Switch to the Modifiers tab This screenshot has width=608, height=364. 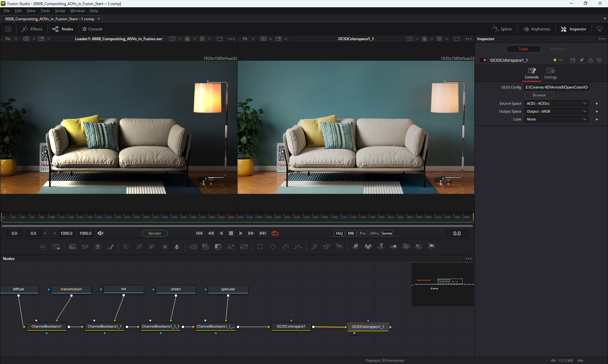click(x=557, y=49)
